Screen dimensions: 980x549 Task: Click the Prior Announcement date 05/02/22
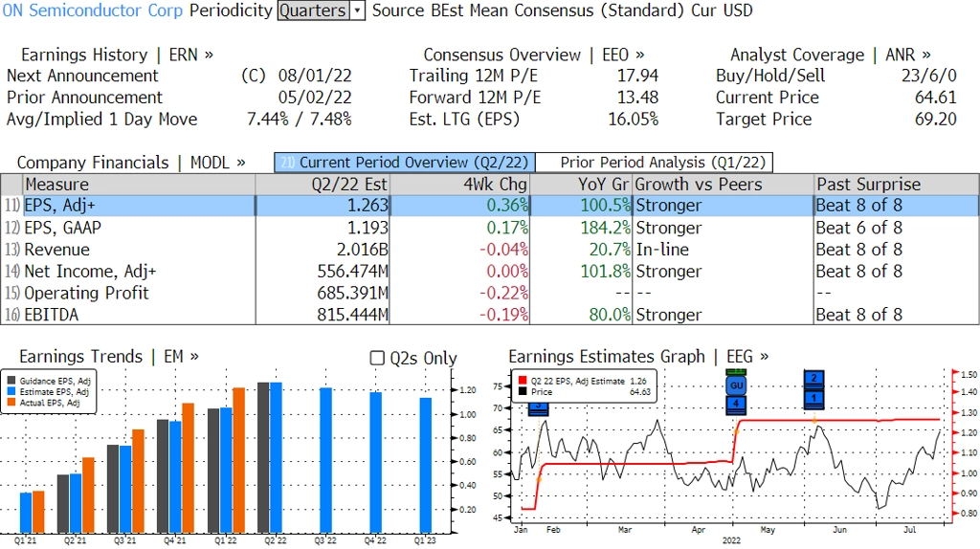(x=314, y=98)
